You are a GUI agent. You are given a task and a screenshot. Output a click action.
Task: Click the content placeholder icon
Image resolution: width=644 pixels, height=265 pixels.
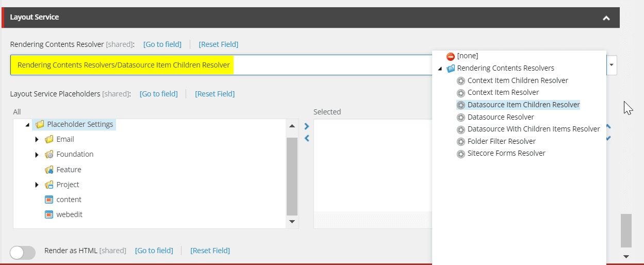(49, 200)
